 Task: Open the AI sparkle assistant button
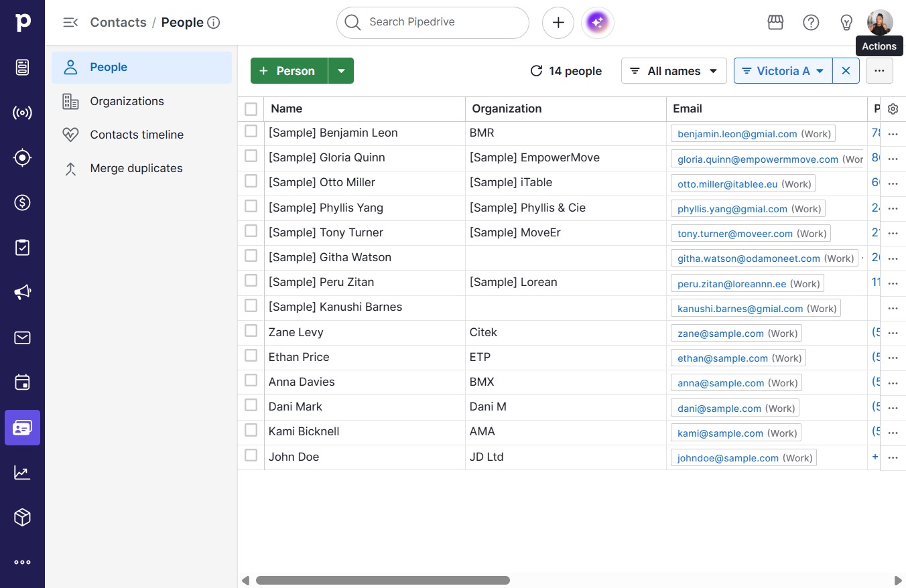click(x=598, y=23)
